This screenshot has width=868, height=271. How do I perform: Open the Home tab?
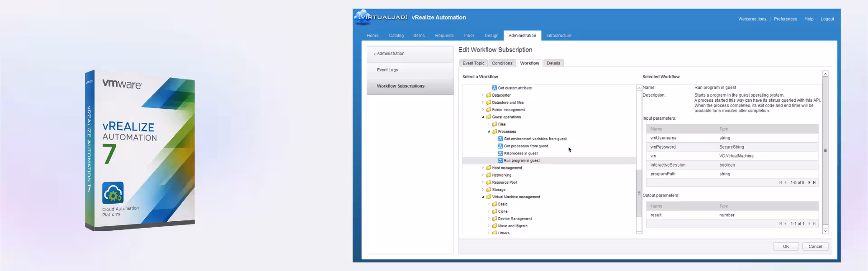pyautogui.click(x=373, y=35)
